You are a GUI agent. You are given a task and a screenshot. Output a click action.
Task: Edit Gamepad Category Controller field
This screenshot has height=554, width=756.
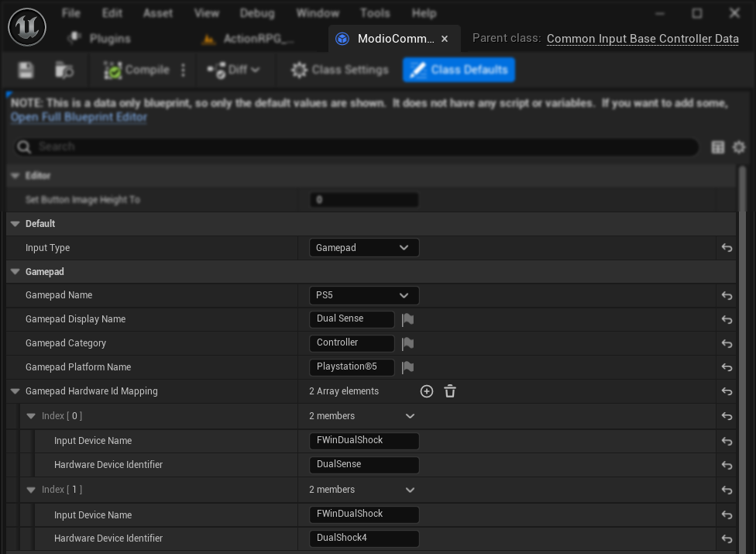tap(352, 342)
